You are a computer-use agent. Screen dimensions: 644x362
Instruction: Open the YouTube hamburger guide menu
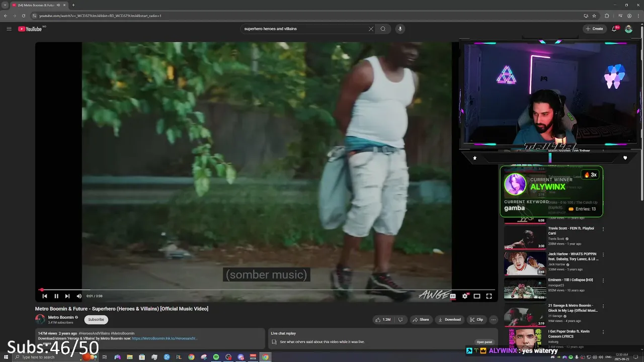coord(9,29)
